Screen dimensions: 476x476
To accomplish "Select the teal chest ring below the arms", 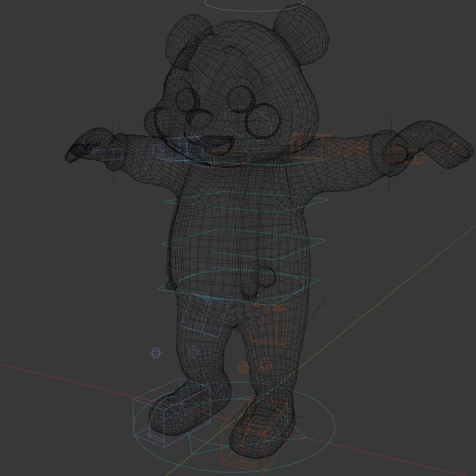I will [x=246, y=201].
